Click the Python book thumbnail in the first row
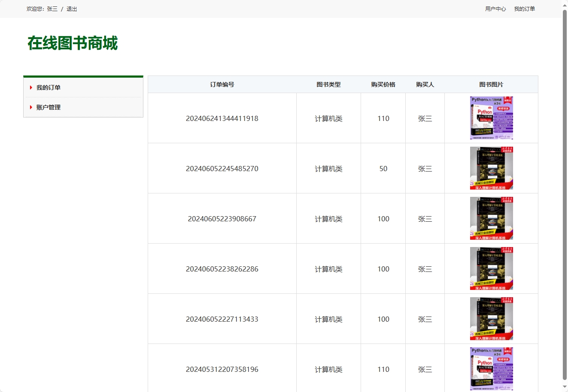568x392 pixels. click(491, 118)
